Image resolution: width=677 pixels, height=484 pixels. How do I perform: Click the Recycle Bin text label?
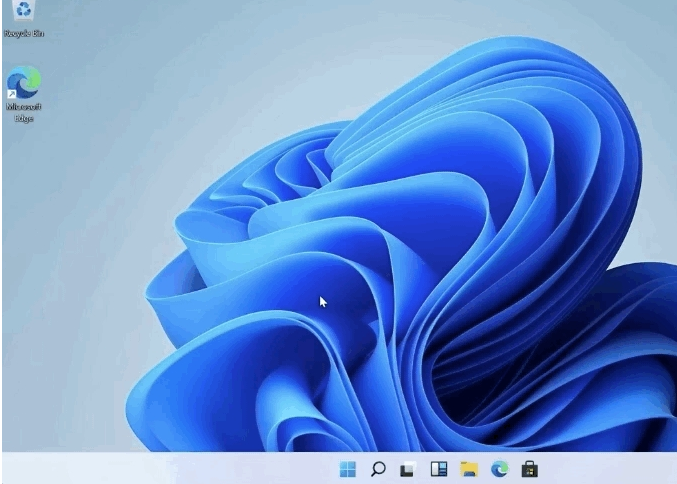(24, 34)
